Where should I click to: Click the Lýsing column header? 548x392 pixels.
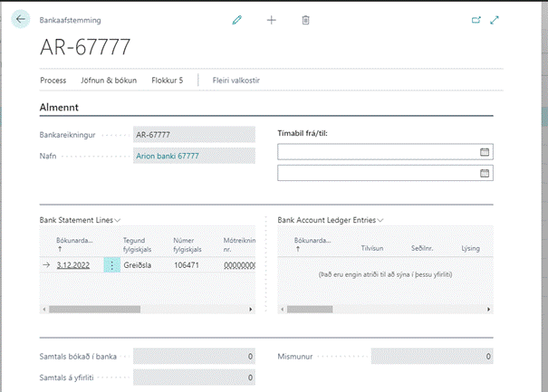coord(470,248)
